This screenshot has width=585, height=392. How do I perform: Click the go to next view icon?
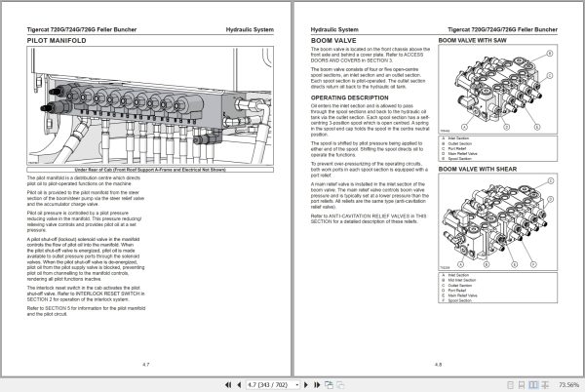[x=340, y=384]
